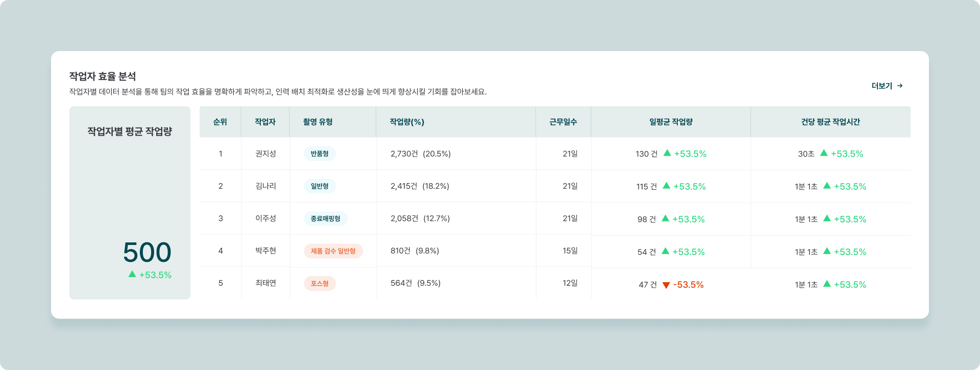Click the 종료매핑형 badge
The height and width of the screenshot is (370, 980).
[325, 218]
